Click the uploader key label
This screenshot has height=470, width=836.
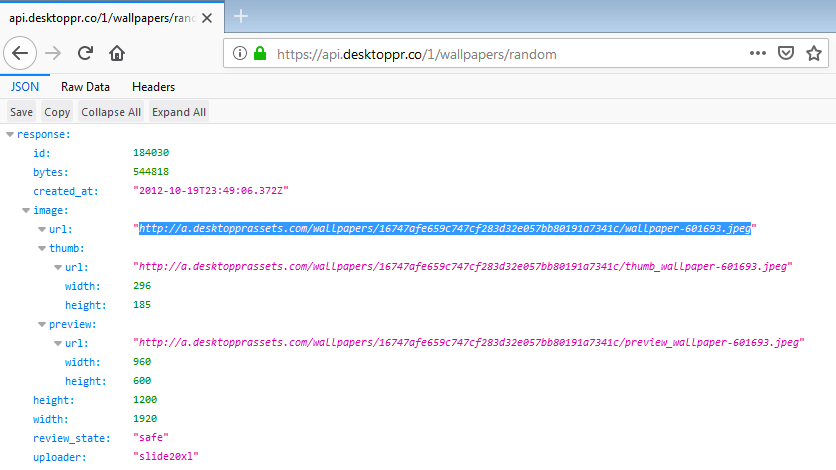(x=59, y=458)
